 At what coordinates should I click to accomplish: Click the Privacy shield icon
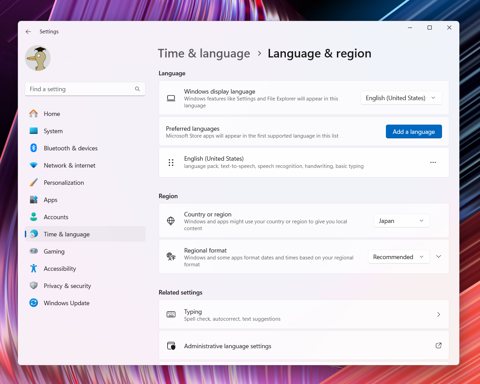click(x=33, y=285)
